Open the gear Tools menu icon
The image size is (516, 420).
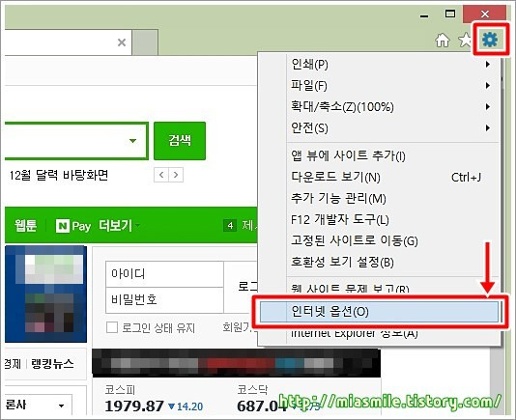coord(490,40)
